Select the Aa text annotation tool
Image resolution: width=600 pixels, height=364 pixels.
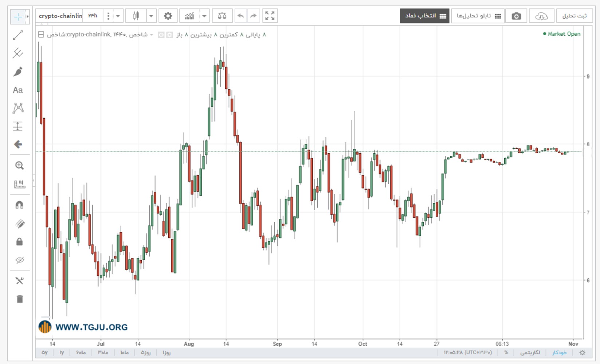[18, 90]
